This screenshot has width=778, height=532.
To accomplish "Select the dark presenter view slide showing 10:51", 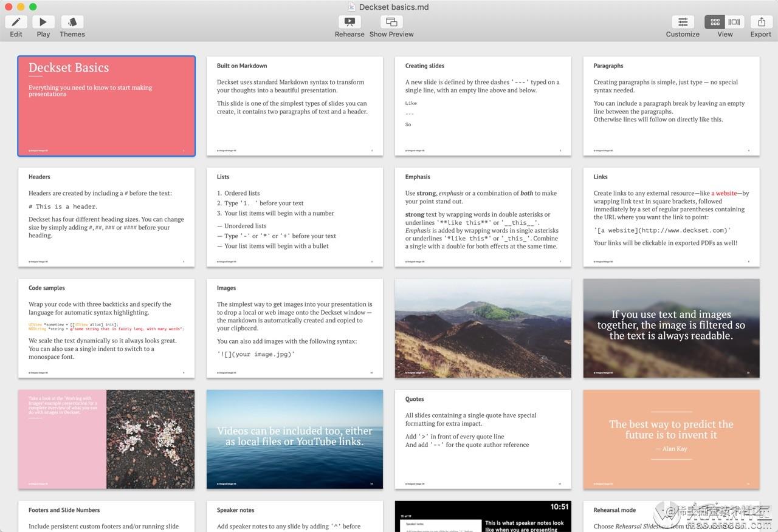I will [x=483, y=516].
